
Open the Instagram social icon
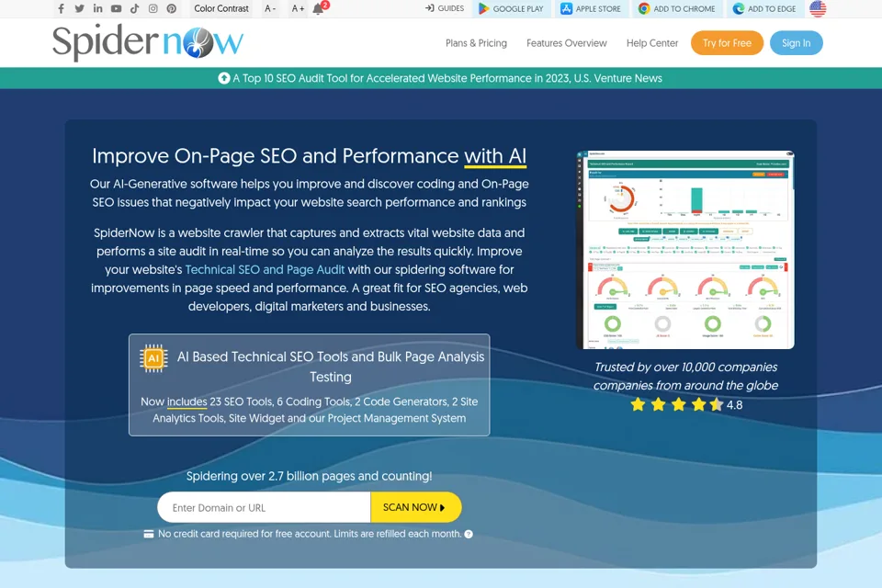(153, 8)
